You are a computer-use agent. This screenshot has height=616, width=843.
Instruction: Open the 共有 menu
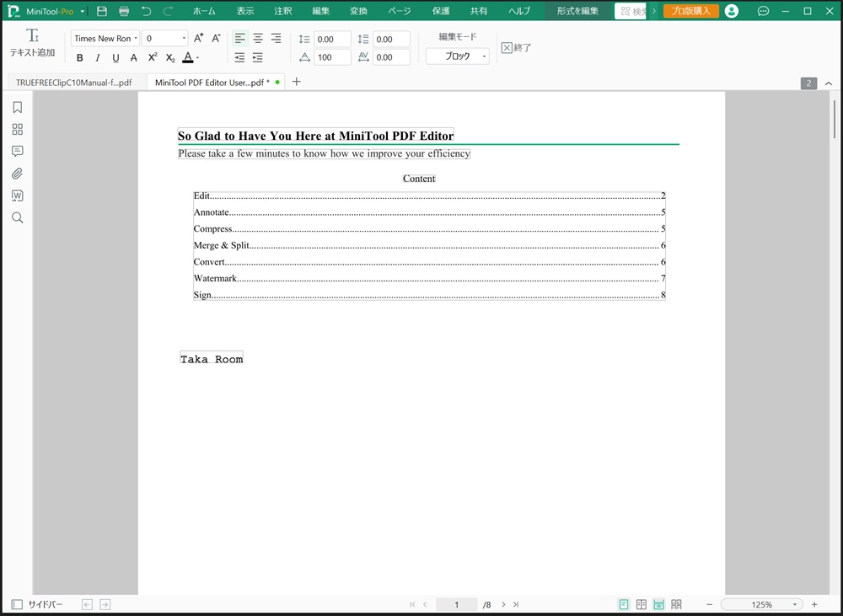[x=479, y=11]
